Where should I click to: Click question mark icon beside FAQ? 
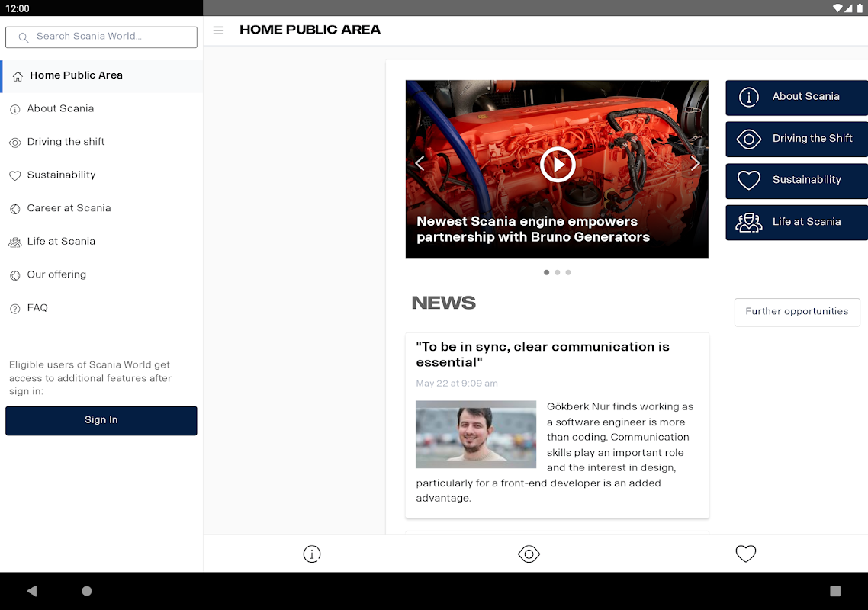pyautogui.click(x=15, y=309)
